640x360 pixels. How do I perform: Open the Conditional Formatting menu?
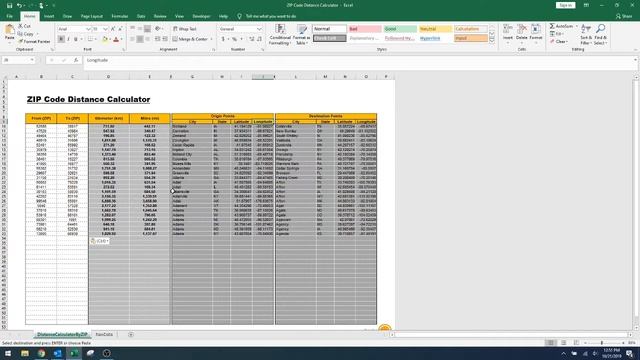(x=280, y=34)
